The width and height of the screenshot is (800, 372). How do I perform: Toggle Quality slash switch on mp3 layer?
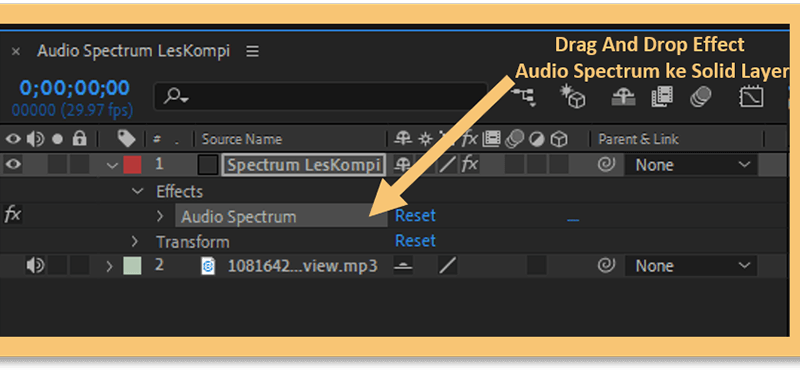pyautogui.click(x=448, y=265)
